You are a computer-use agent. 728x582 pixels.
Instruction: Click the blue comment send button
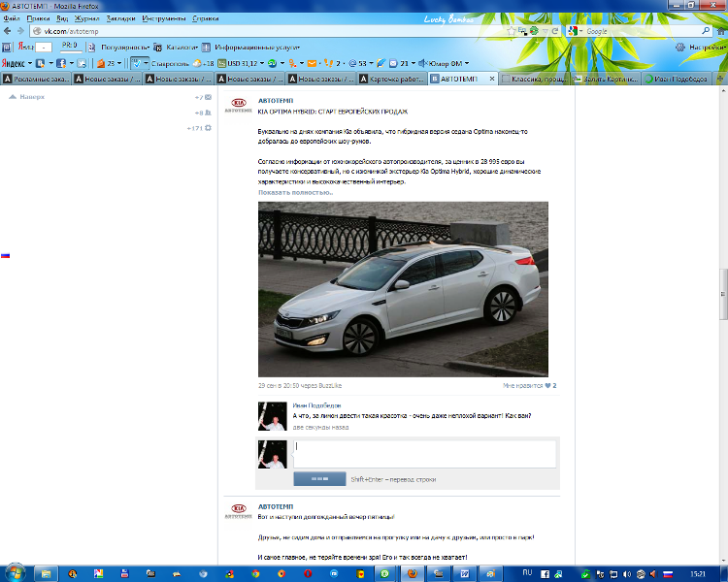(x=319, y=478)
